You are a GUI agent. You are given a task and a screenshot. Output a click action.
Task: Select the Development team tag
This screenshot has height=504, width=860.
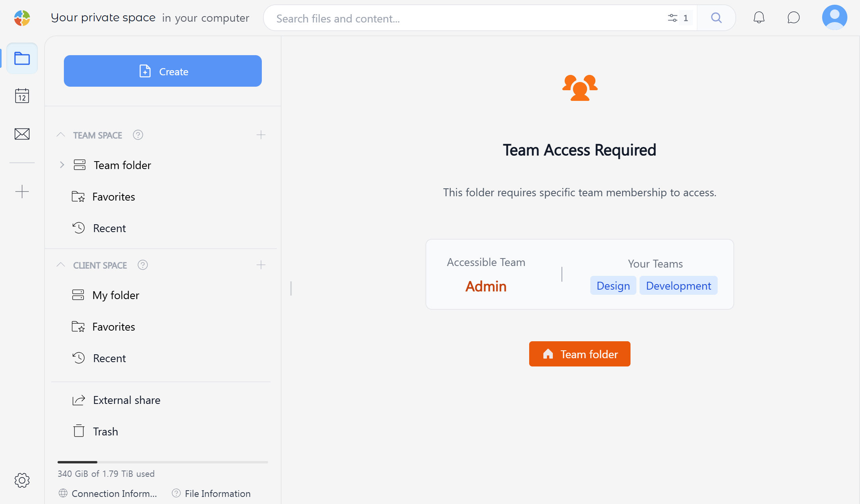point(679,286)
